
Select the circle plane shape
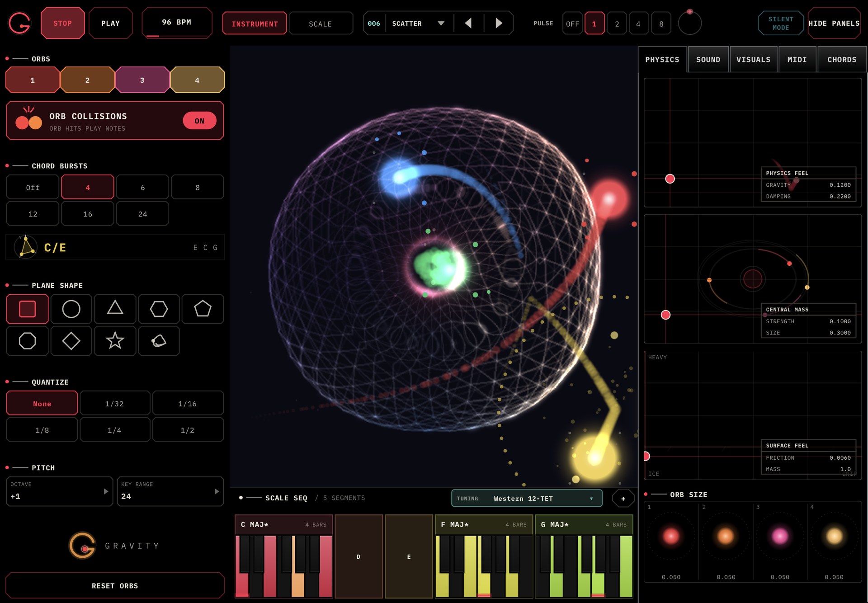pos(71,309)
